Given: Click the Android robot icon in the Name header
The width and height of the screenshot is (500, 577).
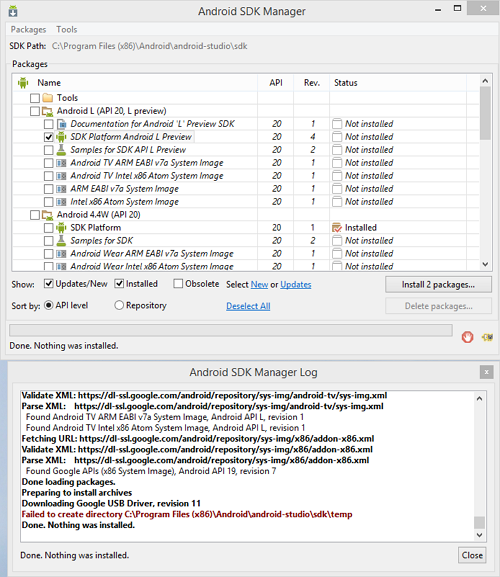Looking at the screenshot, I should (x=23, y=82).
